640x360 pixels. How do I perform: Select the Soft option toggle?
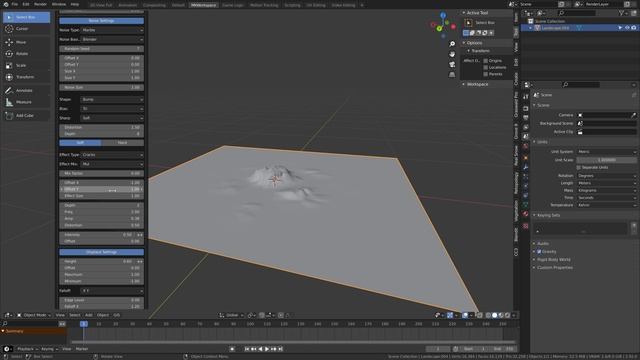(x=80, y=143)
